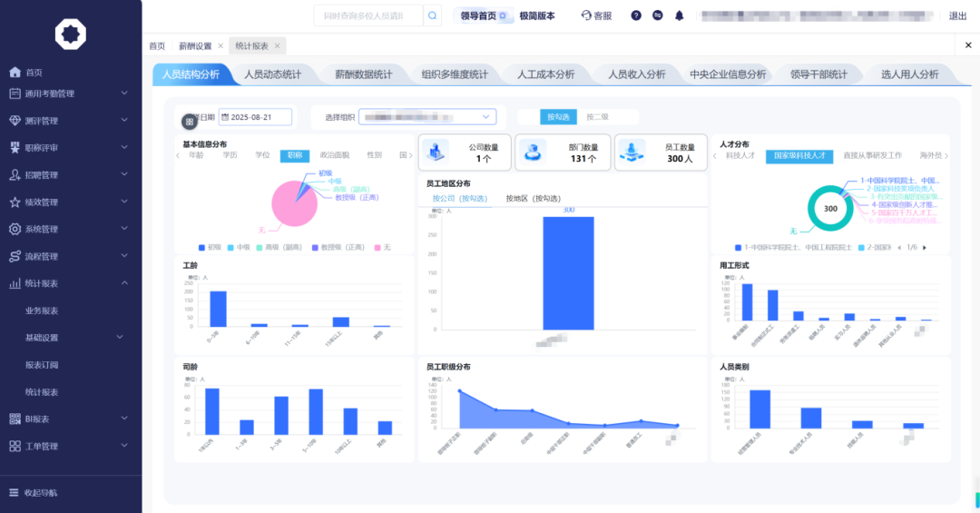Open the 选择组织 dropdown
The height and width of the screenshot is (513, 980).
coord(427,117)
